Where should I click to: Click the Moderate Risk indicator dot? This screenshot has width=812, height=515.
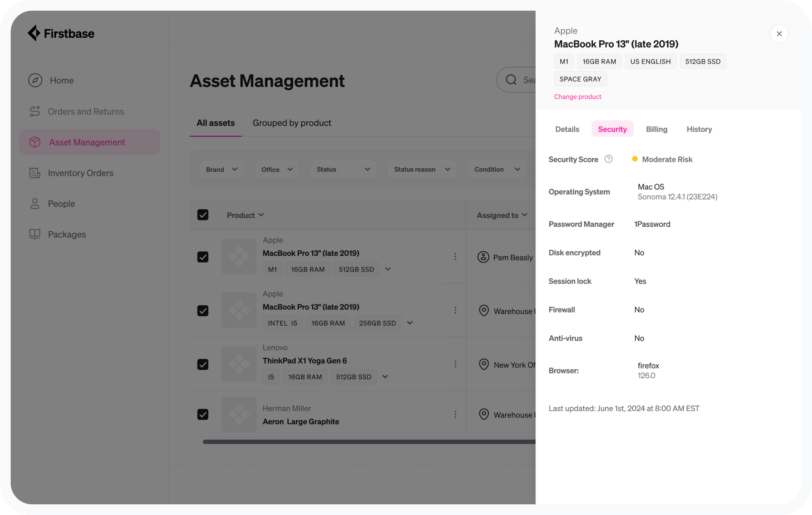tap(635, 159)
